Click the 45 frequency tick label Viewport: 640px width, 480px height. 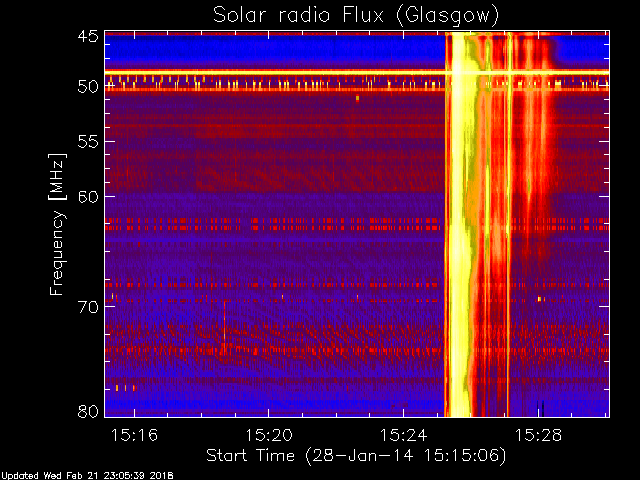pos(88,37)
